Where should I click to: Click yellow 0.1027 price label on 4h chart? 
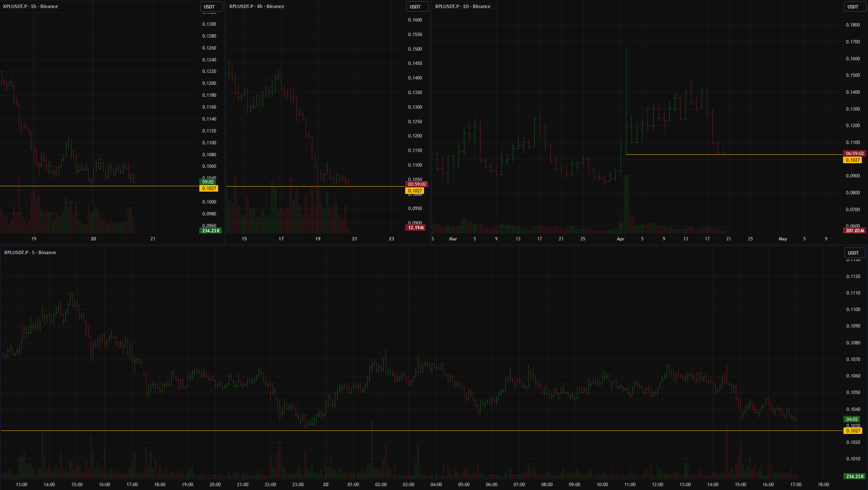coord(415,191)
